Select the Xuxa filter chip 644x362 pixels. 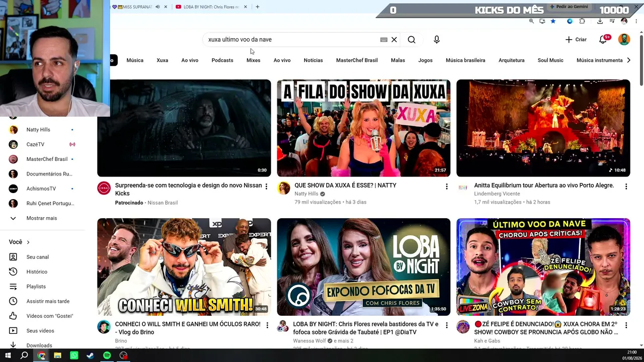(x=163, y=60)
